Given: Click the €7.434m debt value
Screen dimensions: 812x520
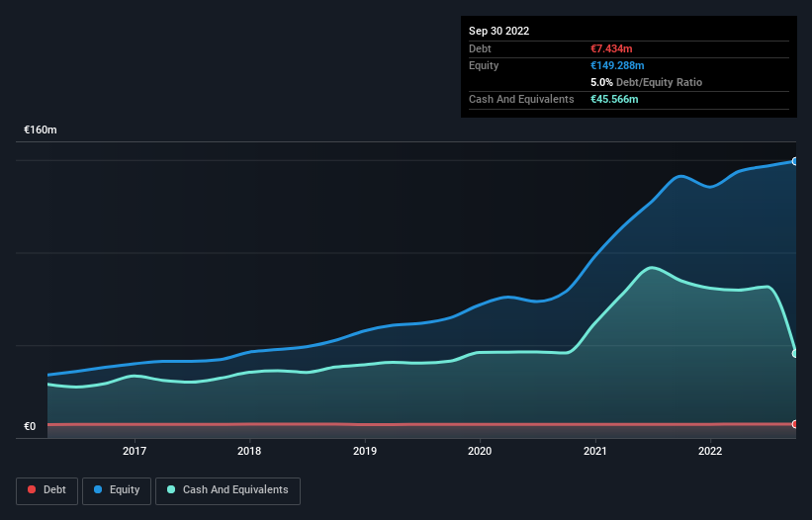Looking at the screenshot, I should (611, 48).
